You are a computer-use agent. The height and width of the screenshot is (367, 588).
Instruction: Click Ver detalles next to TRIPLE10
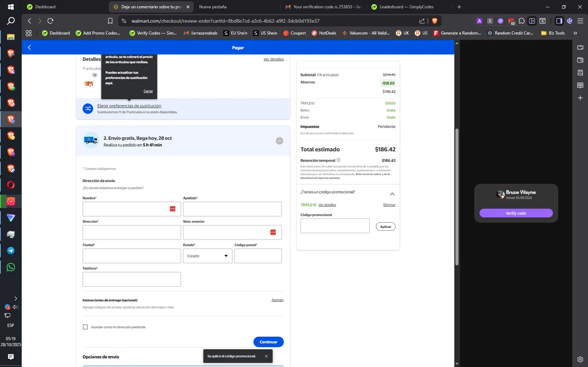[x=327, y=205]
